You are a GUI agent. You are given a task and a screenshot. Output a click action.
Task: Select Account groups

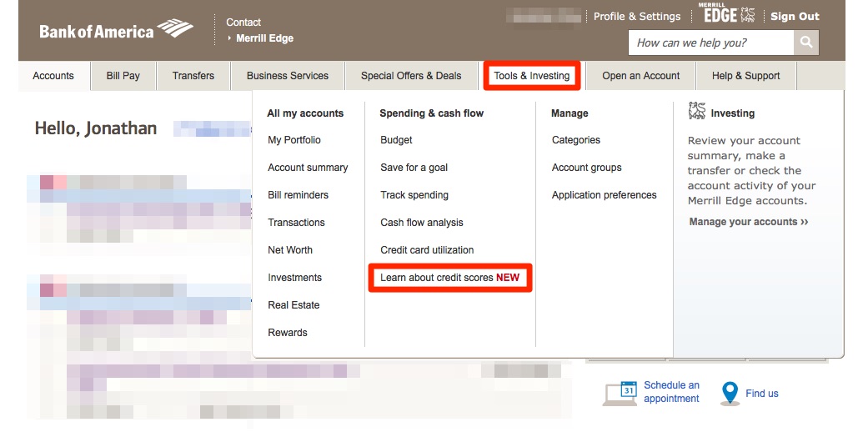[x=587, y=168]
